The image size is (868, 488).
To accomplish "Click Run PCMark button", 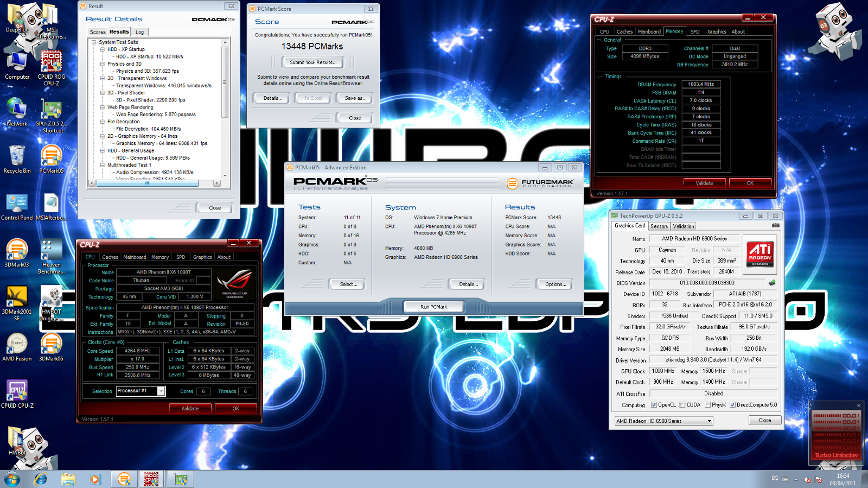I will pyautogui.click(x=433, y=307).
